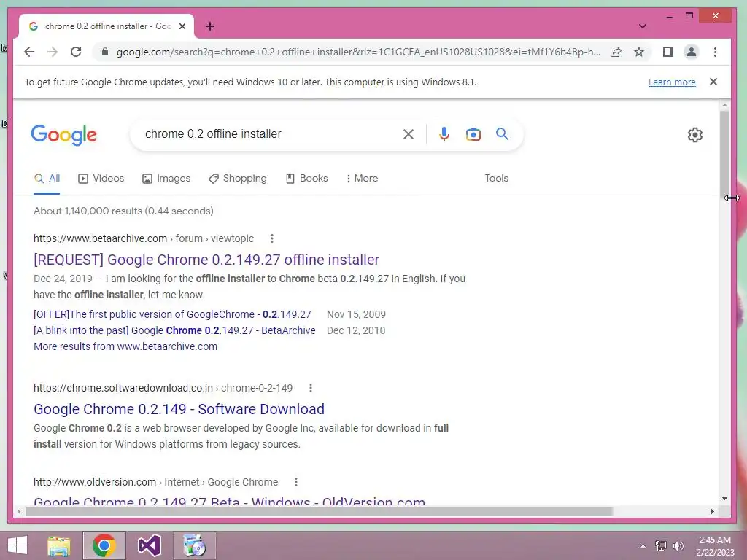Image resolution: width=747 pixels, height=560 pixels.
Task: Close the 'chrome 0.2 offline installer' tab
Action: pos(182,26)
